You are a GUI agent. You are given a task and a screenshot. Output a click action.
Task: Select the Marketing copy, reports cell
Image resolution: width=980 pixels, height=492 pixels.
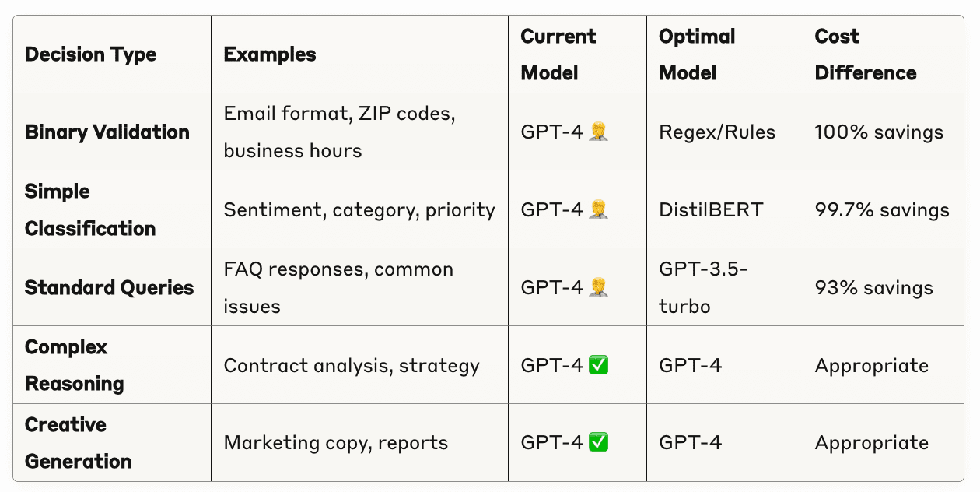coord(336,443)
